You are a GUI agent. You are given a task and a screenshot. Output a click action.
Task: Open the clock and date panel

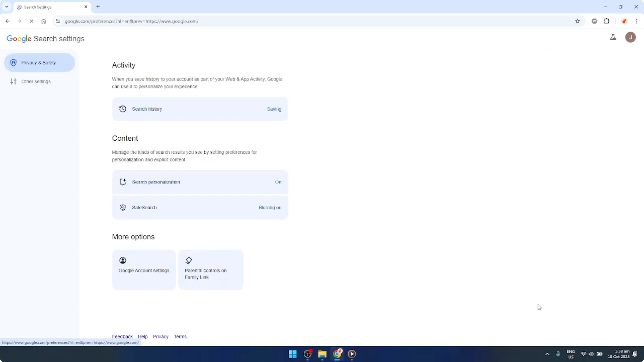coord(618,354)
